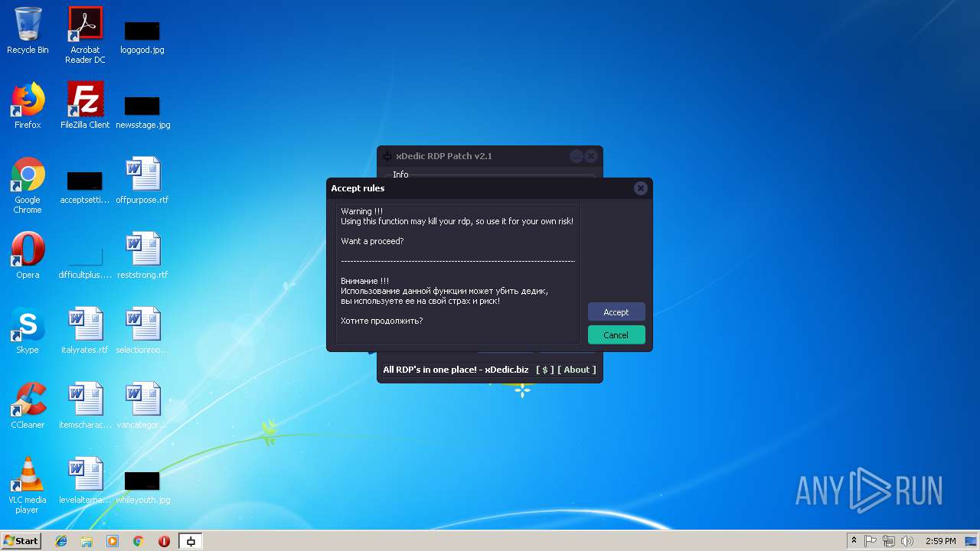Viewport: 980px width, 551px height.
Task: Click the Action Center flag tray icon
Action: (x=871, y=541)
